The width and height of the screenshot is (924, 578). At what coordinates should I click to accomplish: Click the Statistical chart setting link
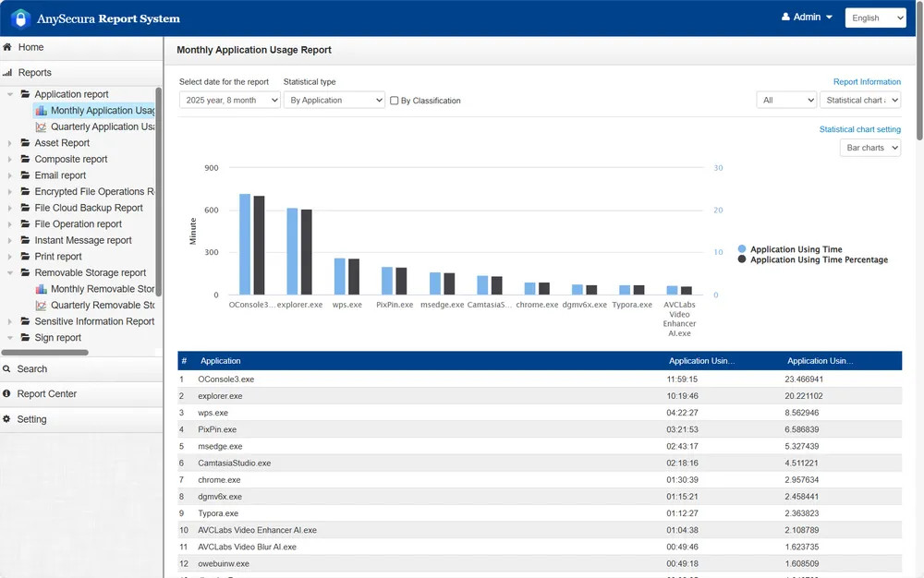click(x=859, y=129)
